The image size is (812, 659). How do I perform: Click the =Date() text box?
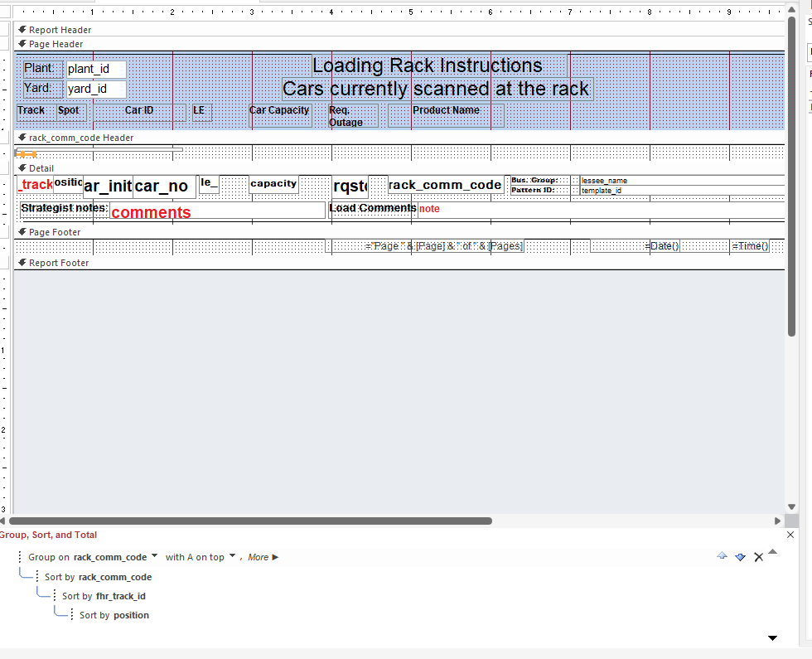(x=635, y=246)
